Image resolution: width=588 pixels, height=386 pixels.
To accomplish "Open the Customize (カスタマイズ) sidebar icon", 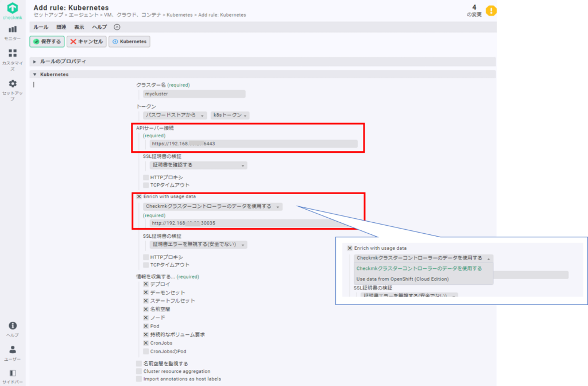I will 13,53.
